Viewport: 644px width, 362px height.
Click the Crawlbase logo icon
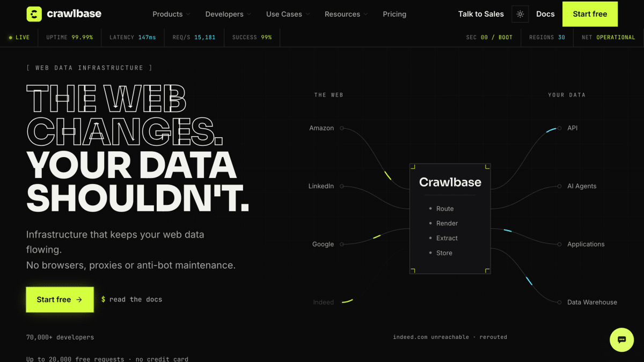tap(34, 14)
